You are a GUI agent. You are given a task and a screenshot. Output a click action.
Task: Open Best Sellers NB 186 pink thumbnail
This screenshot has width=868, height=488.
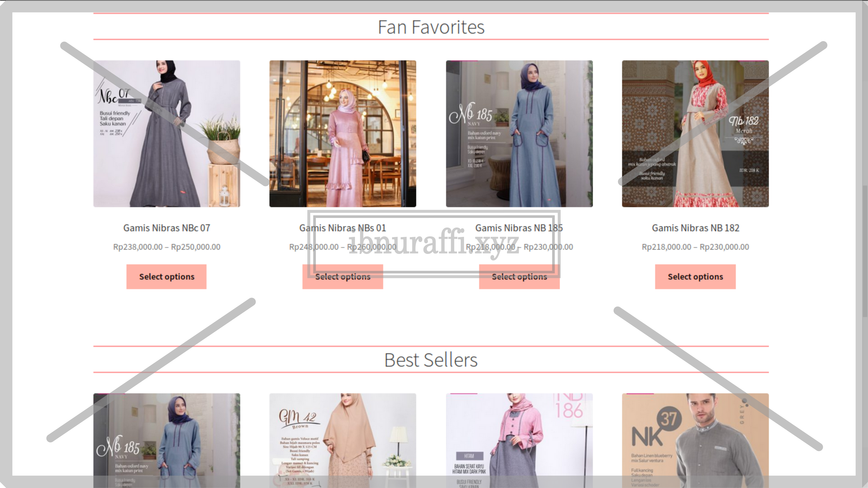[519, 435]
